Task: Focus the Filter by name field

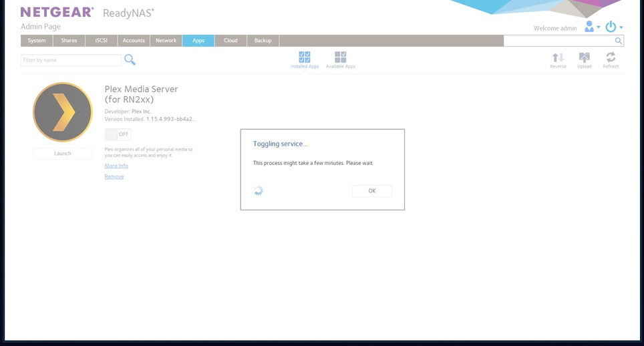Action: click(x=71, y=60)
